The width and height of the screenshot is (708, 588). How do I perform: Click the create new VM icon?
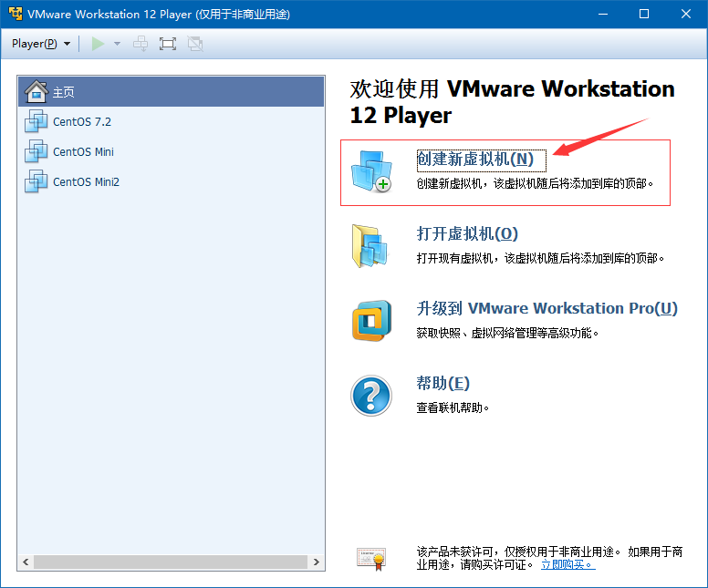371,171
